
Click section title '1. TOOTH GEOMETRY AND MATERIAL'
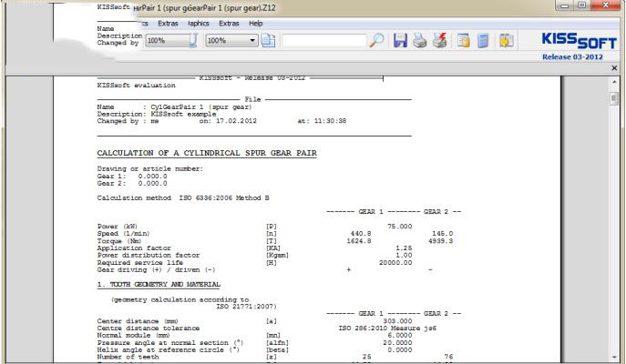point(159,285)
